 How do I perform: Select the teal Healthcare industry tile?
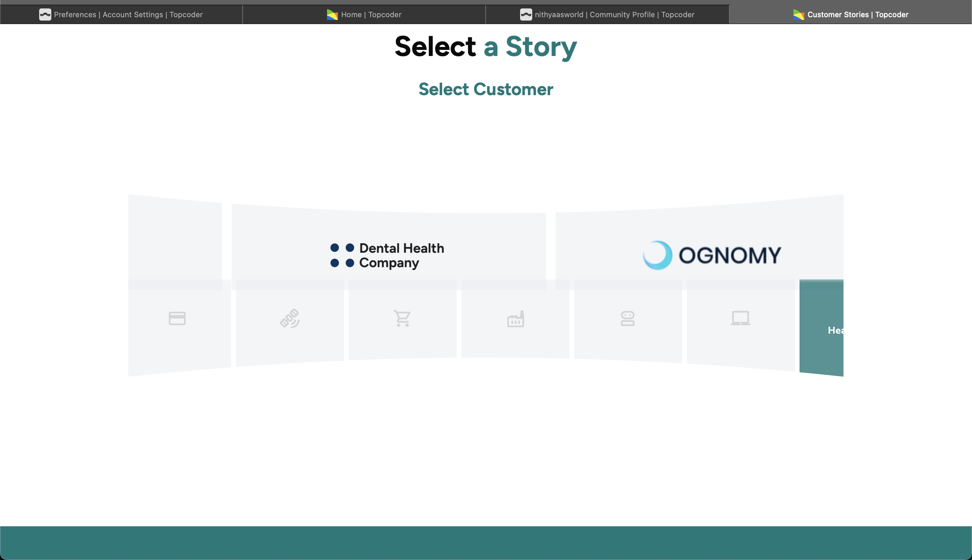(x=821, y=329)
